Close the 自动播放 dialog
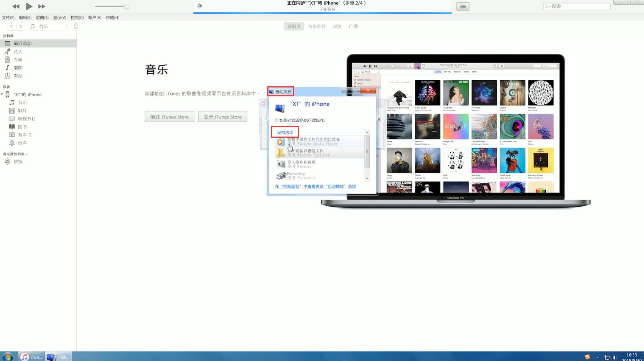This screenshot has width=644, height=361. click(368, 91)
